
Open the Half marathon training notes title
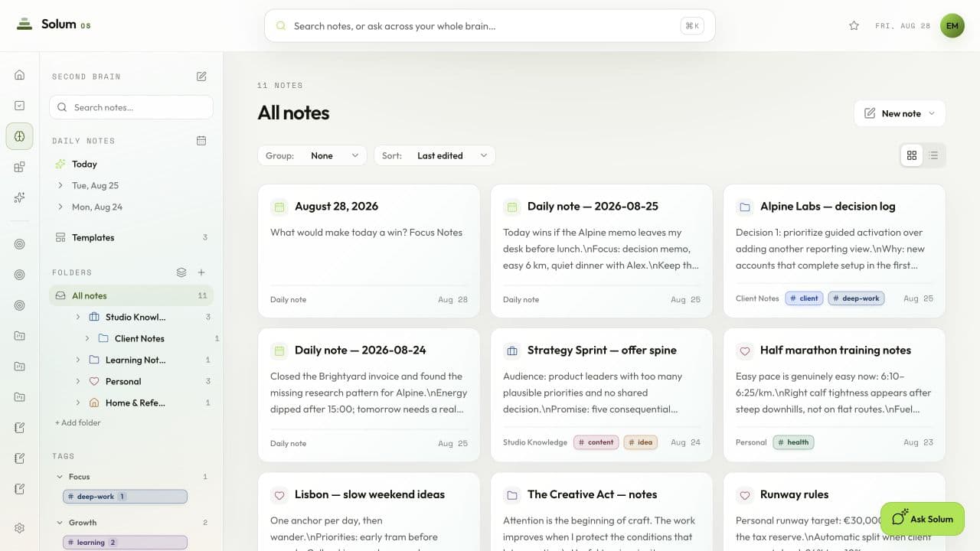click(835, 350)
